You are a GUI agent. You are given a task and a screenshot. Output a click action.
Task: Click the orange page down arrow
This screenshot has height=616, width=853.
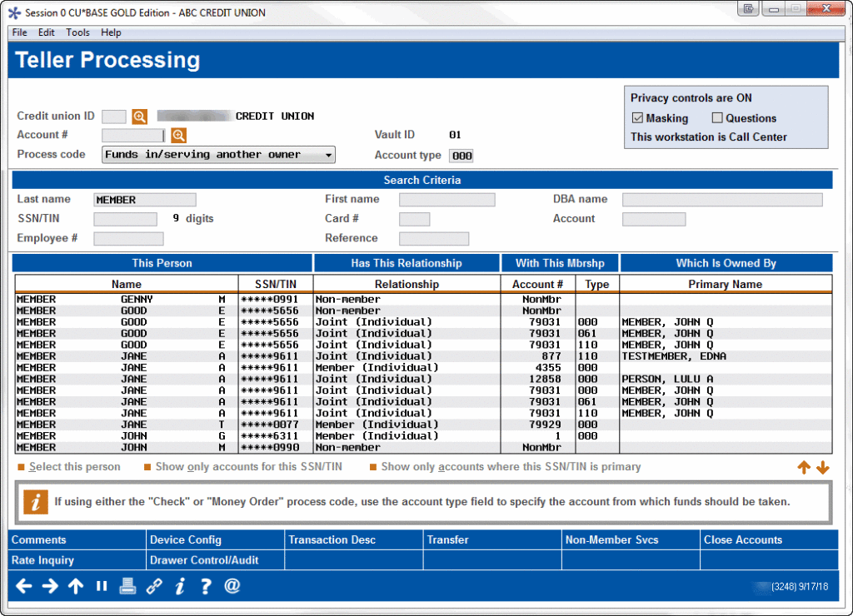click(823, 467)
